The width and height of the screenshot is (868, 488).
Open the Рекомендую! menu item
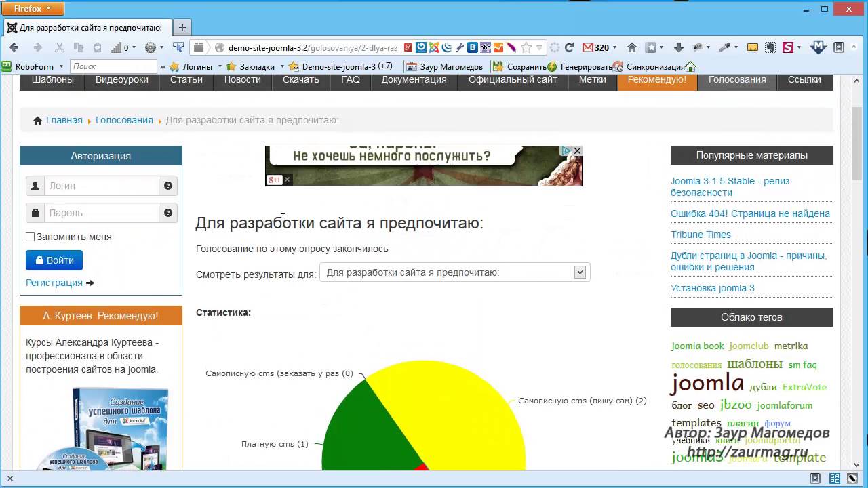pyautogui.click(x=657, y=79)
